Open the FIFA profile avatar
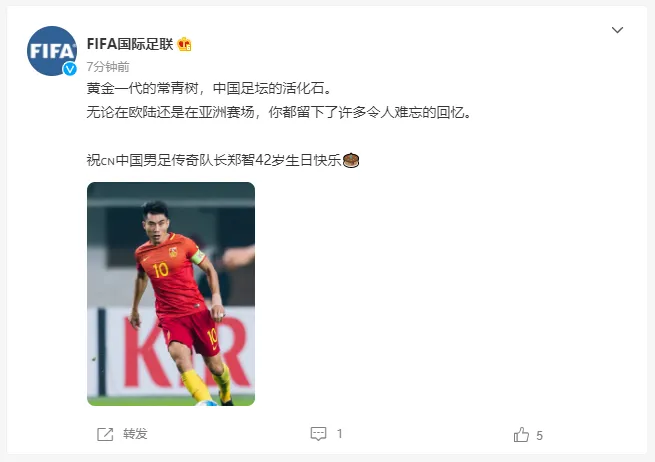The height and width of the screenshot is (462, 655). coord(52,51)
